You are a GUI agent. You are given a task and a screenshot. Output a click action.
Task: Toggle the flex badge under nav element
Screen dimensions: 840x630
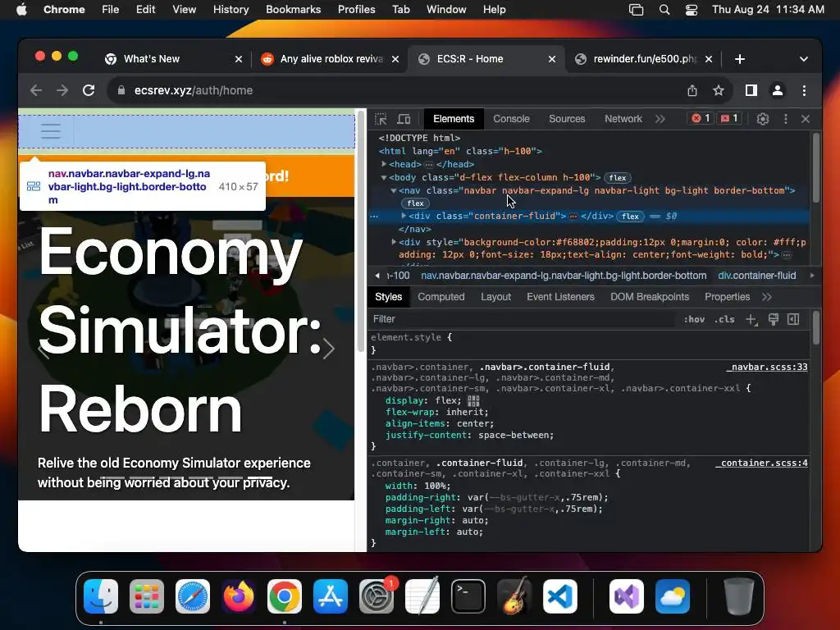415,203
